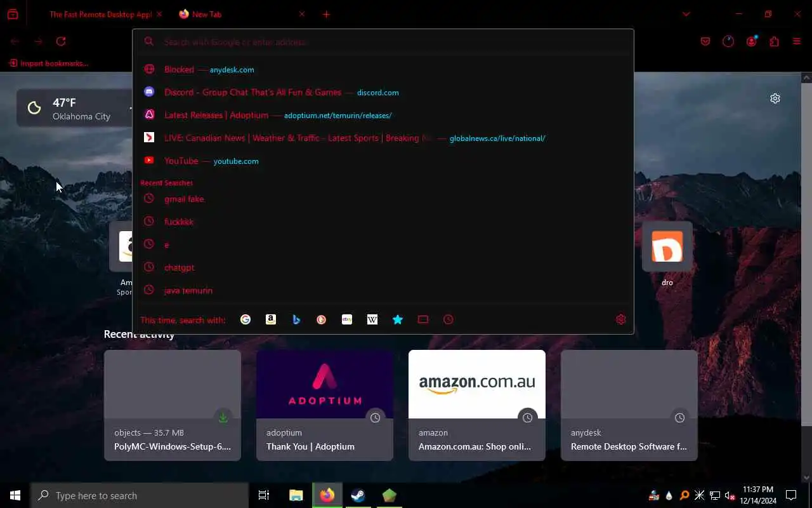
Task: Click the muted volume tray icon
Action: (x=730, y=495)
